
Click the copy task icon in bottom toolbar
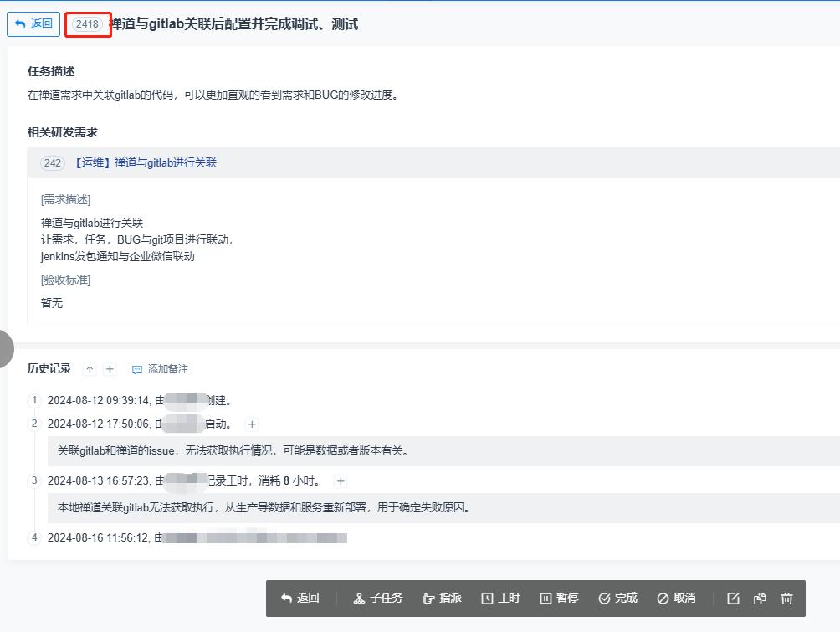click(760, 599)
